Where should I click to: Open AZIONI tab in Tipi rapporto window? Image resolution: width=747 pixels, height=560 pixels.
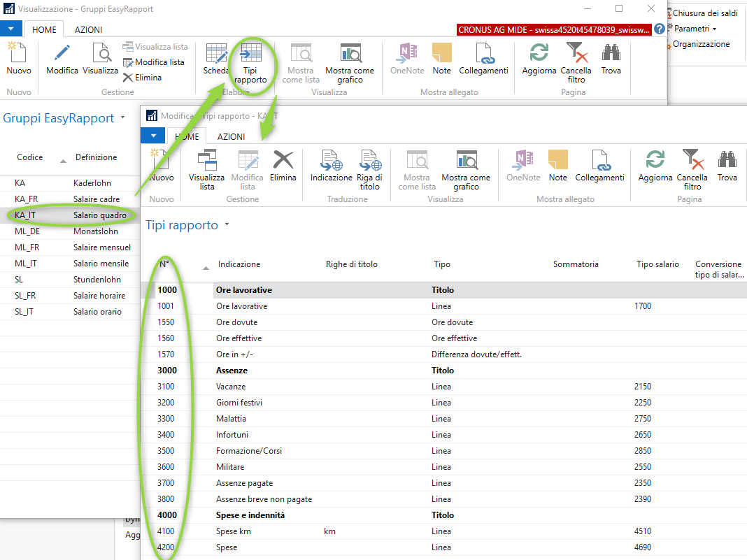[x=231, y=137]
